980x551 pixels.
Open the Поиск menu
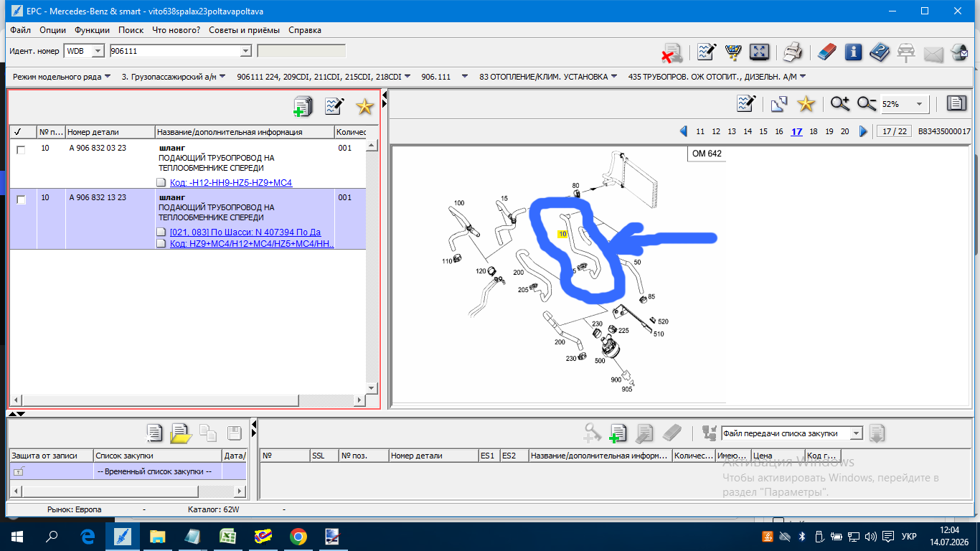[x=131, y=30]
